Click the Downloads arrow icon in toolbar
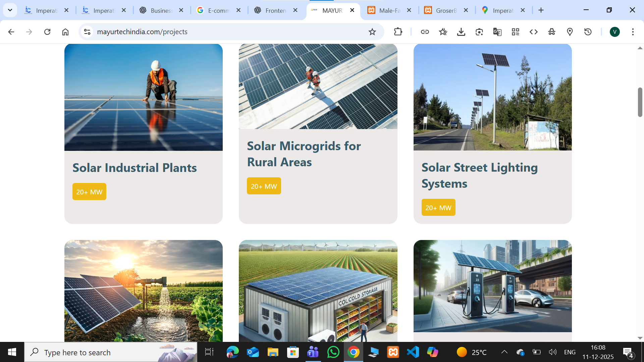This screenshot has width=644, height=362. click(x=461, y=32)
